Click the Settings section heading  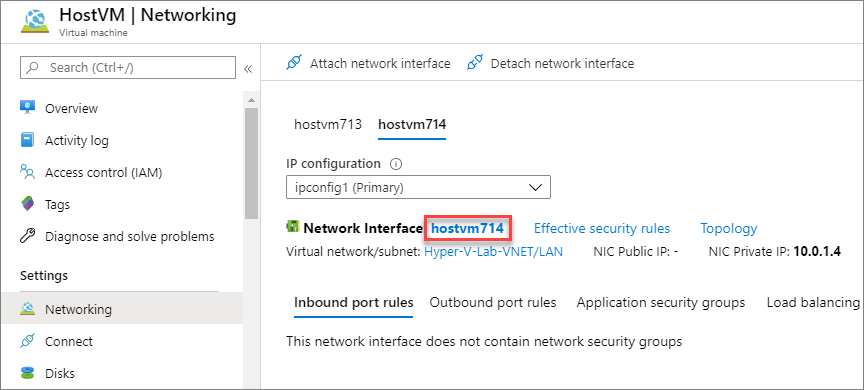pyautogui.click(x=44, y=275)
